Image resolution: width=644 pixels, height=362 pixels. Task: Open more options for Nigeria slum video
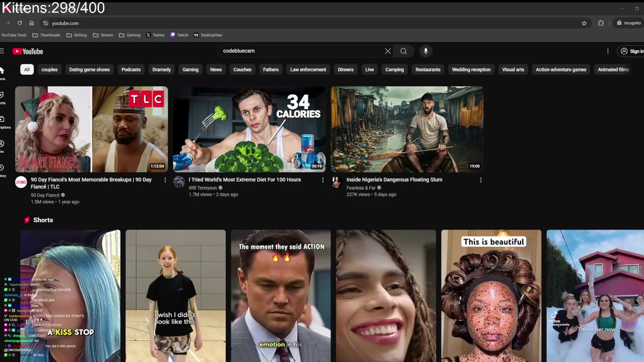(481, 180)
